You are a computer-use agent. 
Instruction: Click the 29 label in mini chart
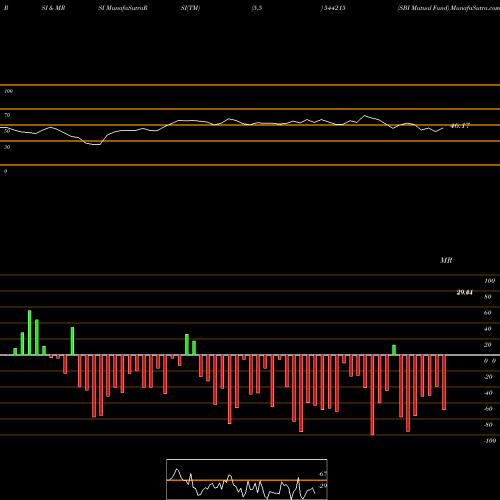pos(323,486)
